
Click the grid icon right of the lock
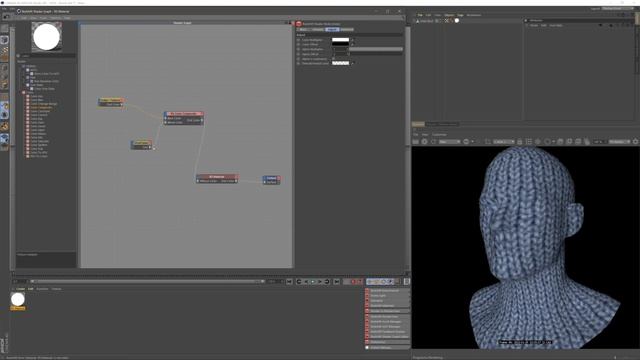tap(529, 142)
